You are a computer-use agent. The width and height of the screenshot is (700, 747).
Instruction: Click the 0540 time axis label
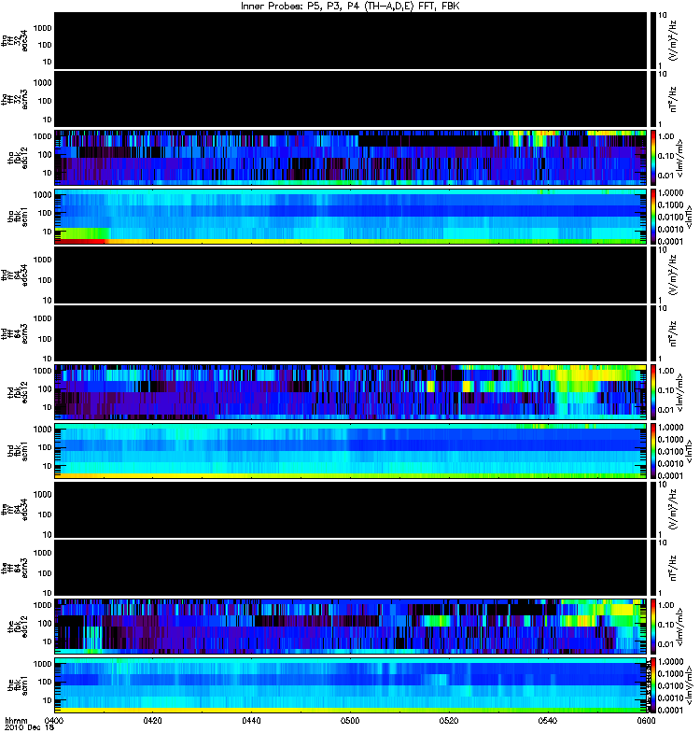[547, 720]
